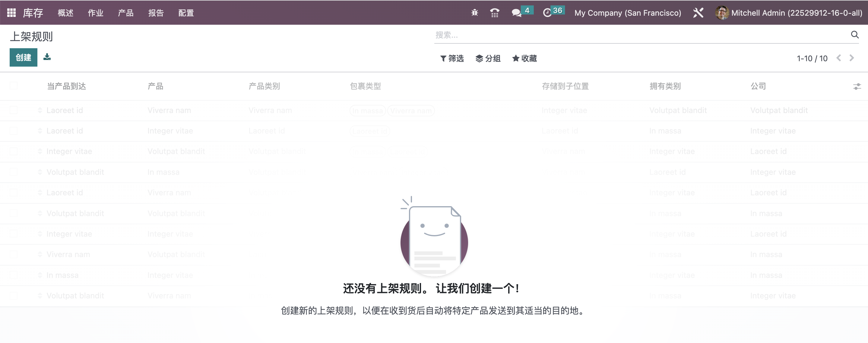The height and width of the screenshot is (343, 868).
Task: Grab the handle on Viverra nam row
Action: (40, 254)
